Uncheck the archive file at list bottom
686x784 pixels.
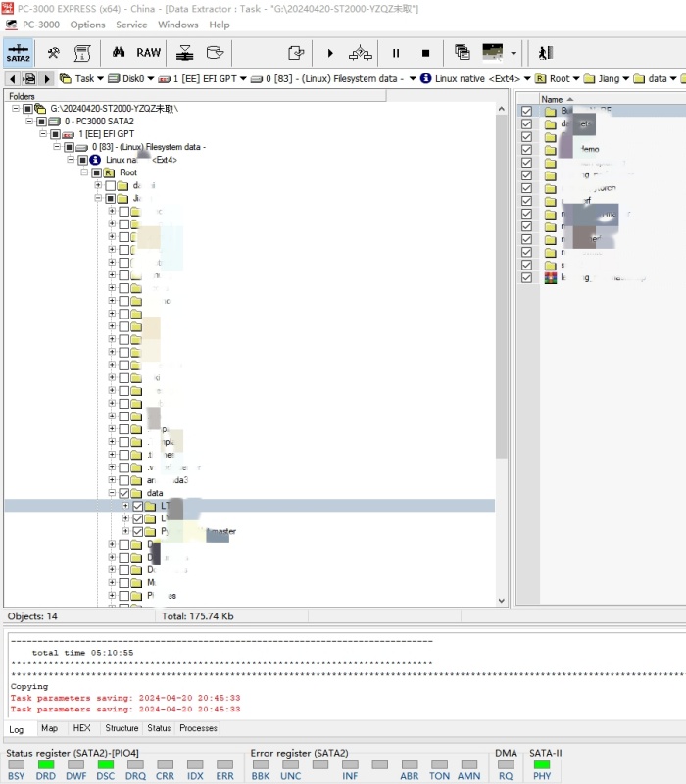click(526, 277)
